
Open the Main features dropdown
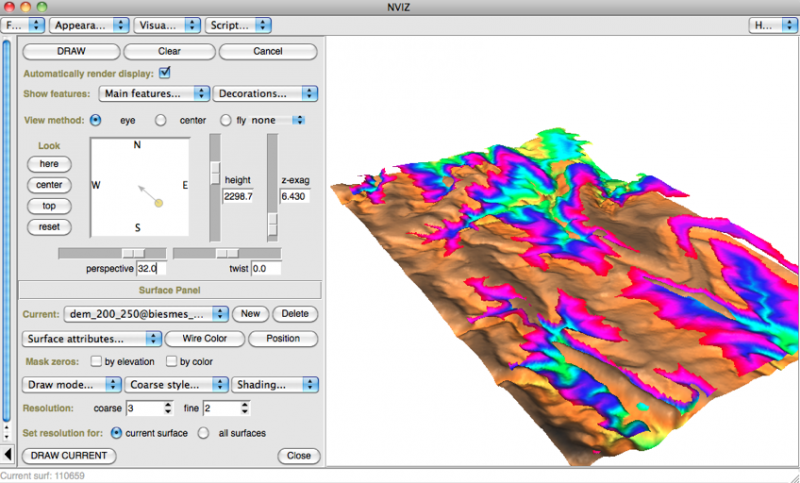(x=154, y=94)
